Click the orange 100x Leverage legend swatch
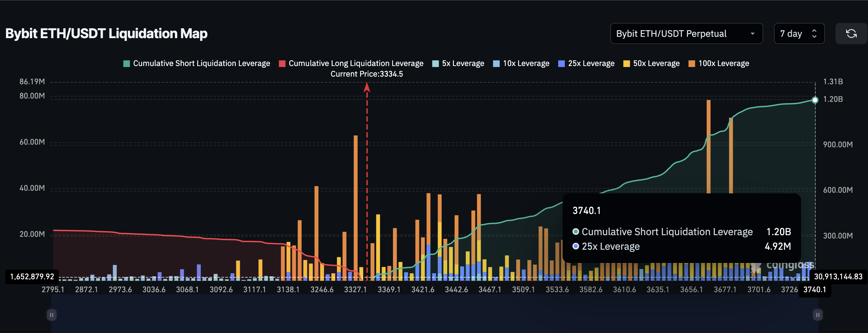The image size is (868, 333). 691,63
